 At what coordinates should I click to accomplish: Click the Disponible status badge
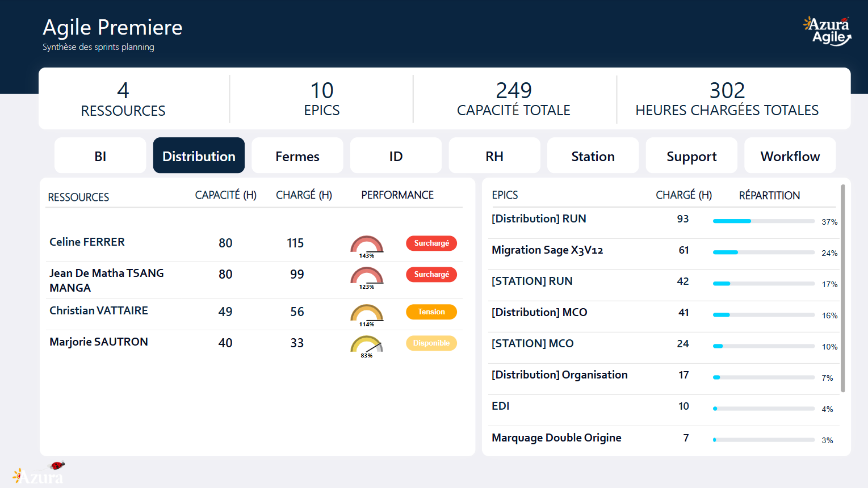431,343
